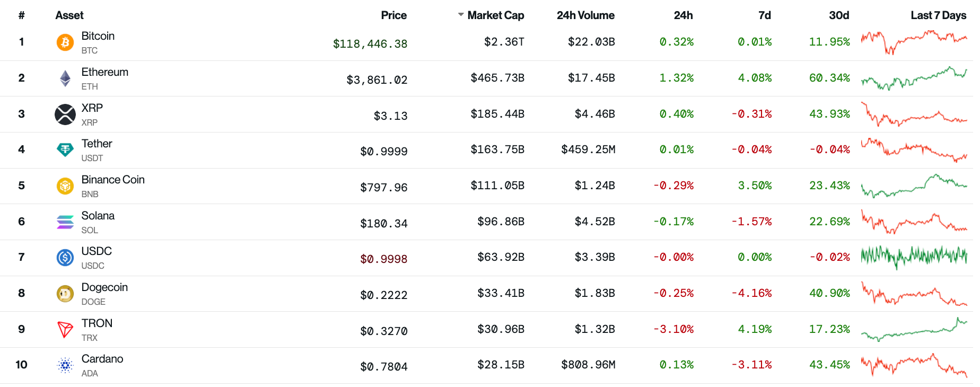Click the Cardano logo icon
The image size is (980, 387).
point(65,365)
